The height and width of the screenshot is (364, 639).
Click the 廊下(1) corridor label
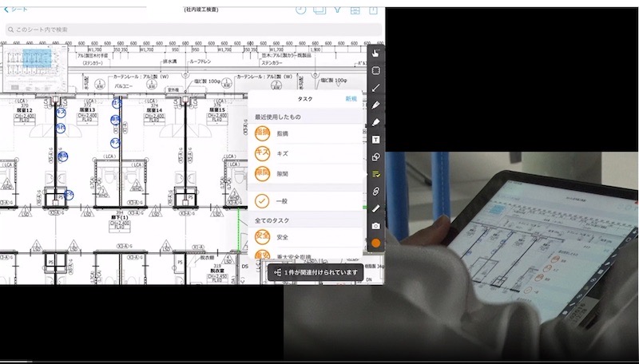point(119,217)
